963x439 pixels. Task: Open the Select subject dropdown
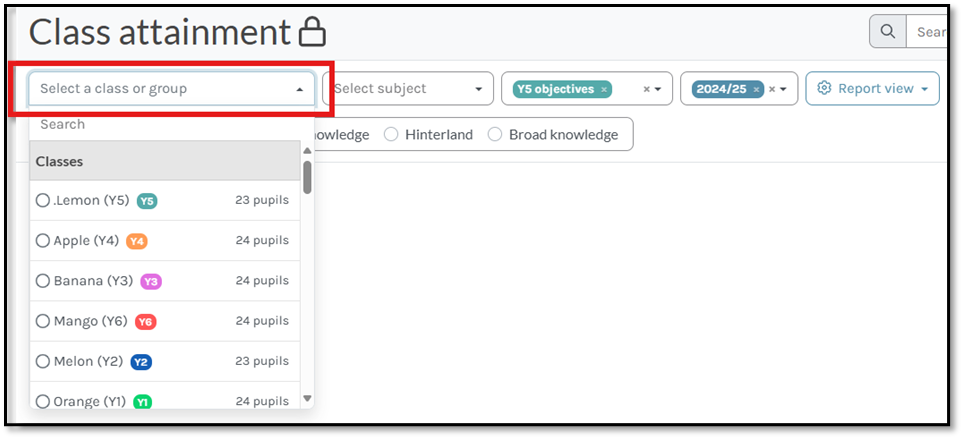click(408, 88)
